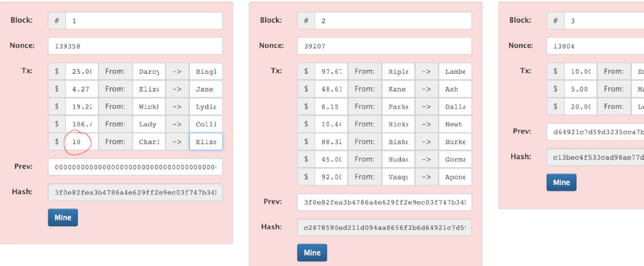The height and width of the screenshot is (266, 644).
Task: Click the sender field starting Parke
Action: click(x=398, y=106)
